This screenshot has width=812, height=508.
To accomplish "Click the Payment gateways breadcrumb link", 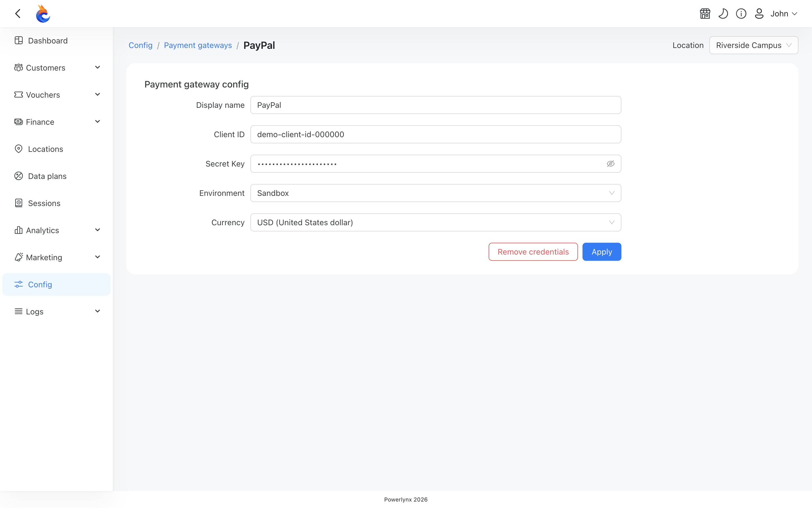I will pyautogui.click(x=198, y=45).
